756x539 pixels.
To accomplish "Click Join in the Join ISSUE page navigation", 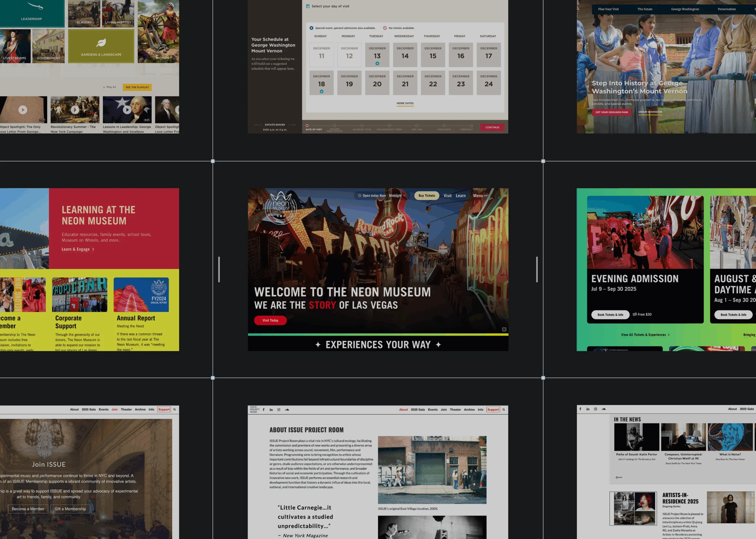I will pyautogui.click(x=115, y=409).
